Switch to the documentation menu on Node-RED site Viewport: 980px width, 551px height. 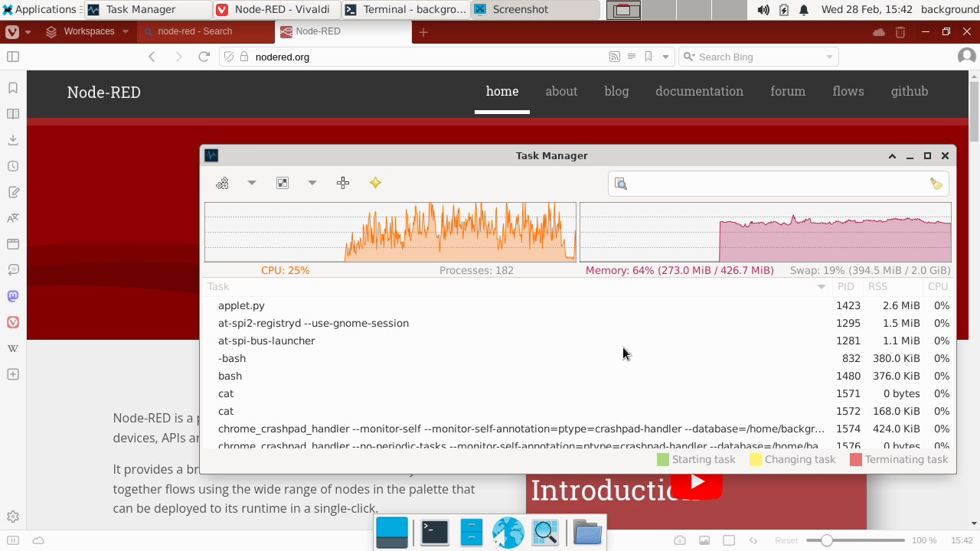click(x=699, y=91)
